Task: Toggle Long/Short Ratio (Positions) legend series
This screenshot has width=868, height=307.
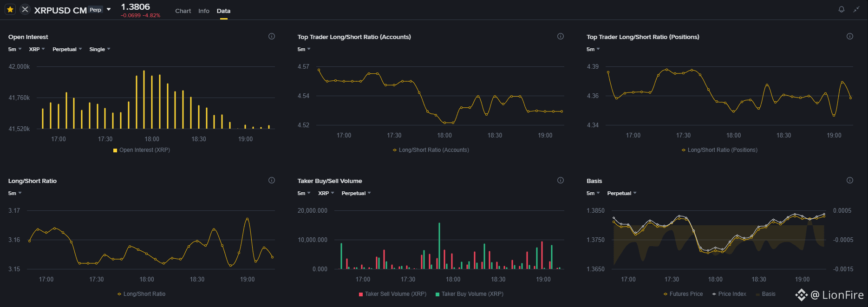Action: click(x=719, y=150)
